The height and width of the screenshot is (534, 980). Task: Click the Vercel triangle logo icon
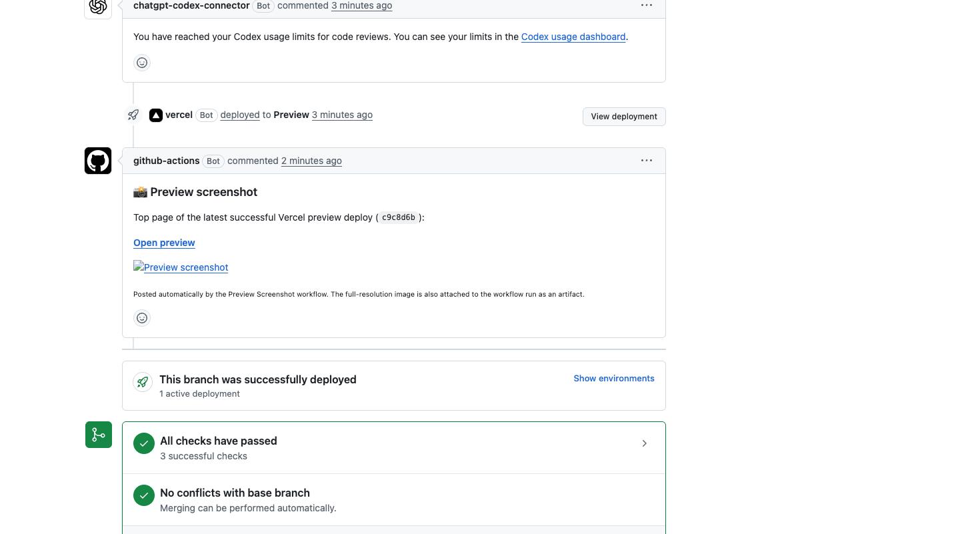156,115
